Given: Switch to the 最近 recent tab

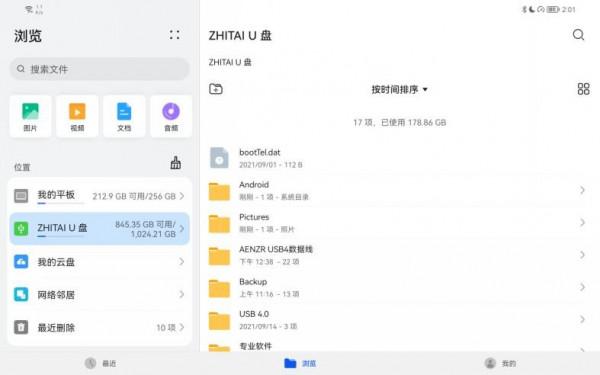Looking at the screenshot, I should (100, 363).
